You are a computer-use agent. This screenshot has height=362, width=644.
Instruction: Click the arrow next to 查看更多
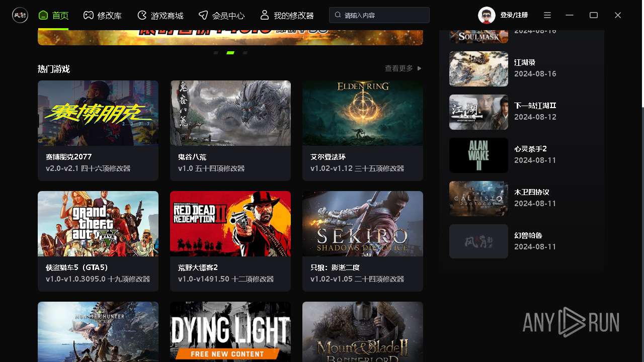(420, 68)
